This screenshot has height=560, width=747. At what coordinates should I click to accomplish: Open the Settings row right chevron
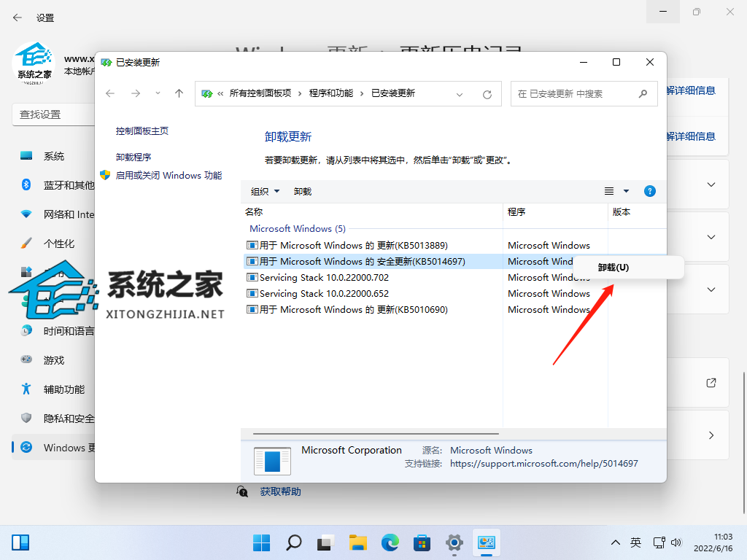[711, 435]
